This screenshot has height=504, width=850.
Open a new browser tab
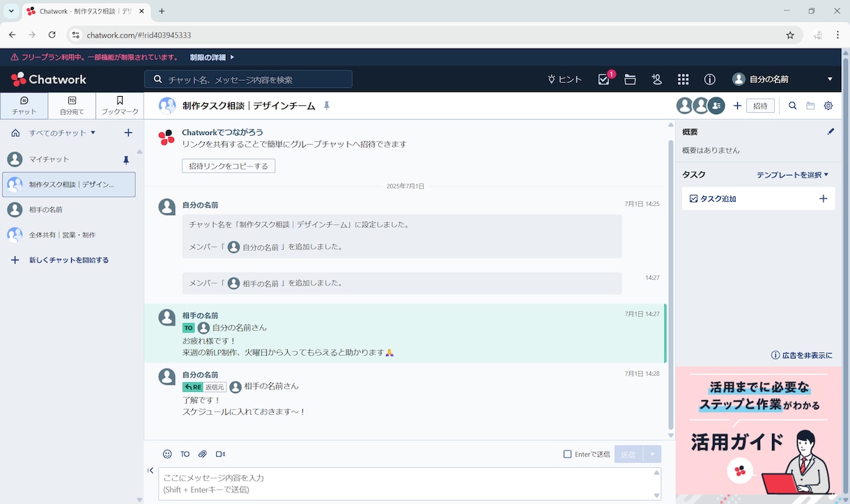[x=162, y=11]
